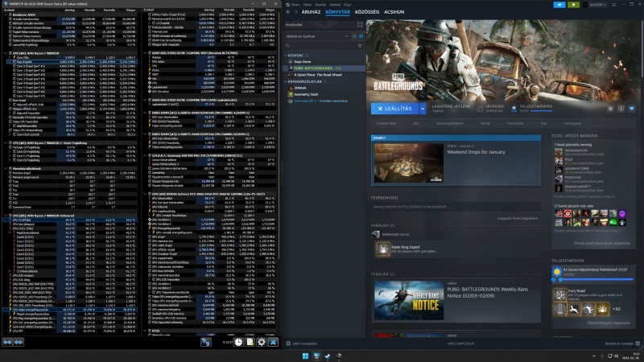Select Geometry Dash in library list
The image size is (644, 362).
305,94
